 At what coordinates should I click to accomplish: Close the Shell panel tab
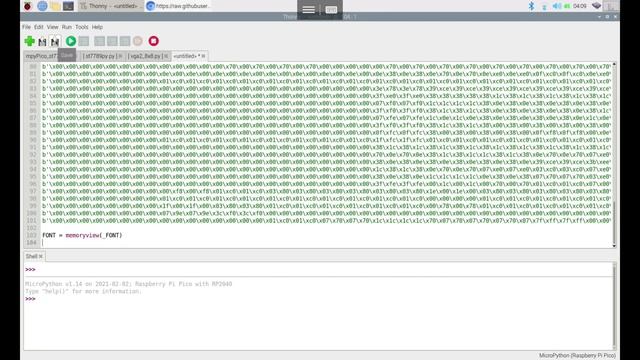point(41,256)
